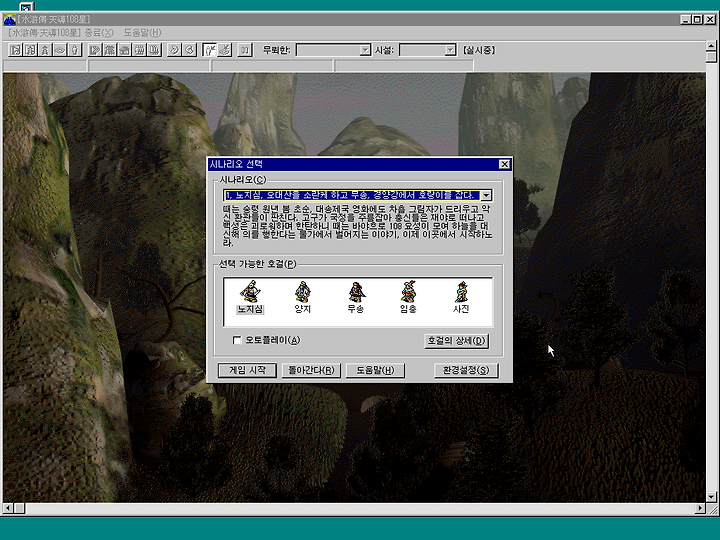
Task: Click the 게임 시작 button
Action: click(x=247, y=370)
